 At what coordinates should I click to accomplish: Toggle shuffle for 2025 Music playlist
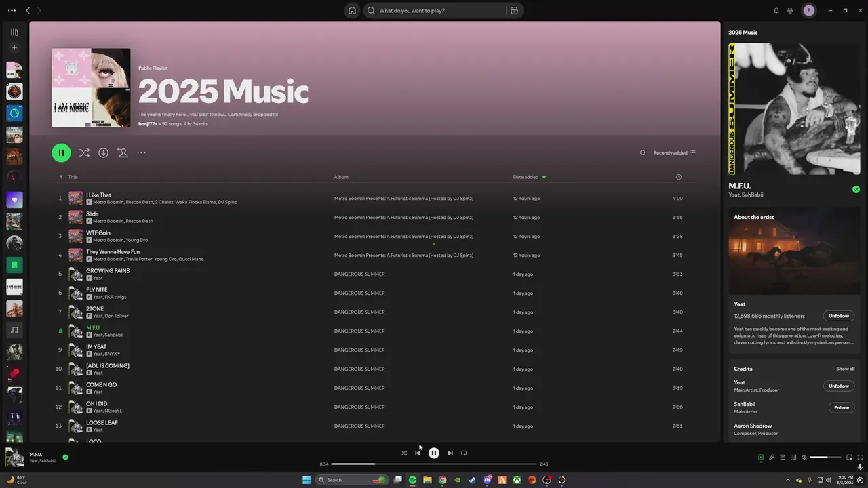pos(84,152)
